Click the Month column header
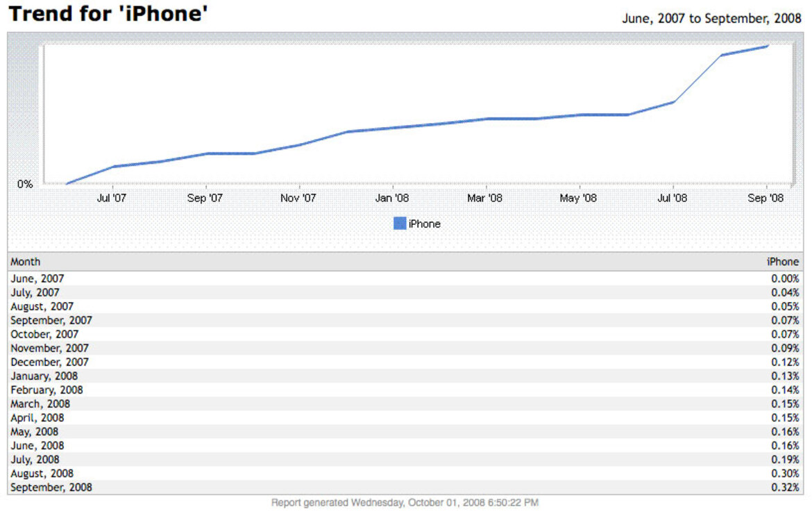The image size is (812, 511). [26, 262]
